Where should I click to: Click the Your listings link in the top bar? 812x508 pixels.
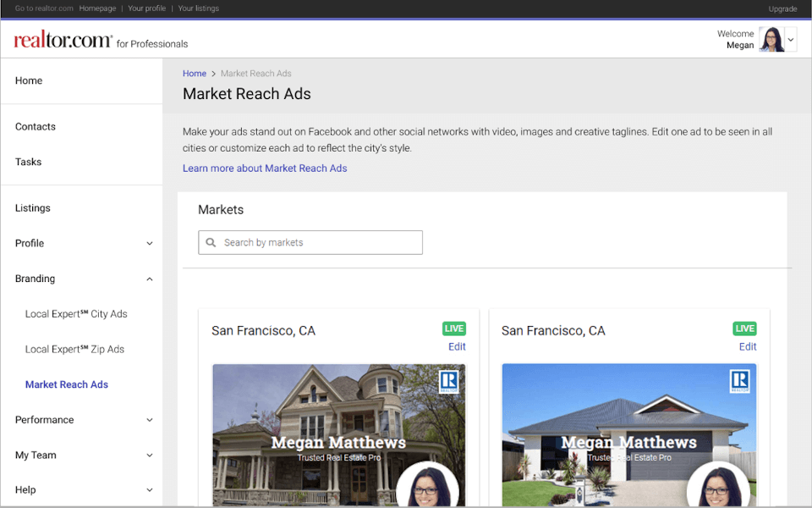pyautogui.click(x=198, y=8)
